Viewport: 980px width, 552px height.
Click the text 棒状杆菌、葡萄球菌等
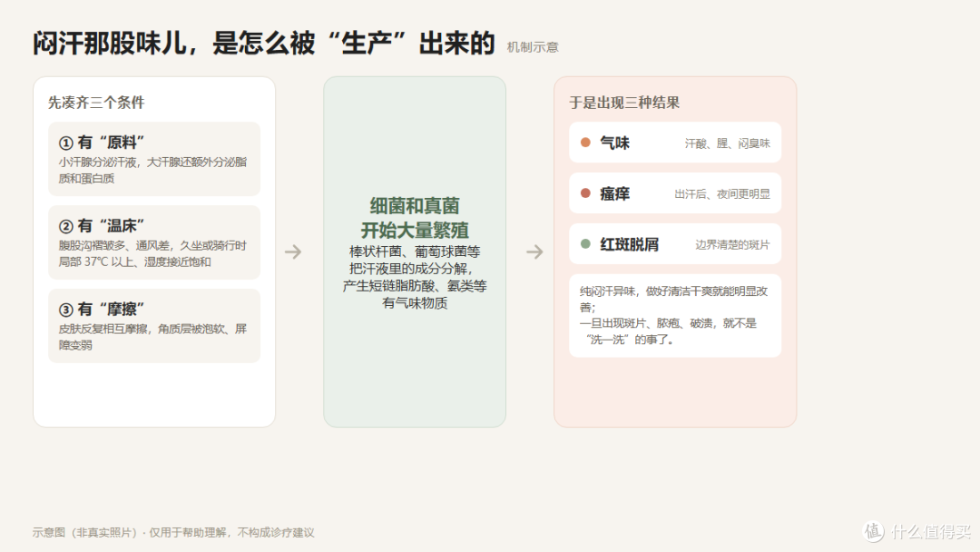pyautogui.click(x=415, y=251)
